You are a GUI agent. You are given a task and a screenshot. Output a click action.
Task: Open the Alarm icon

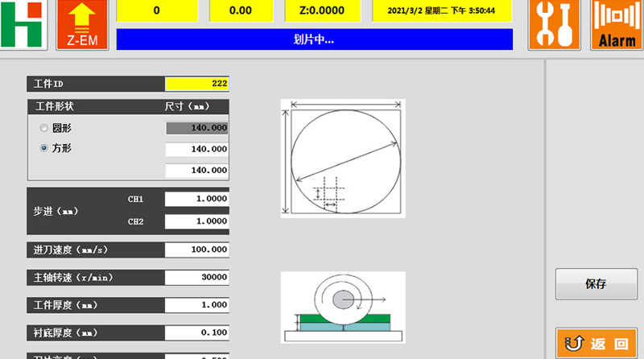616,25
